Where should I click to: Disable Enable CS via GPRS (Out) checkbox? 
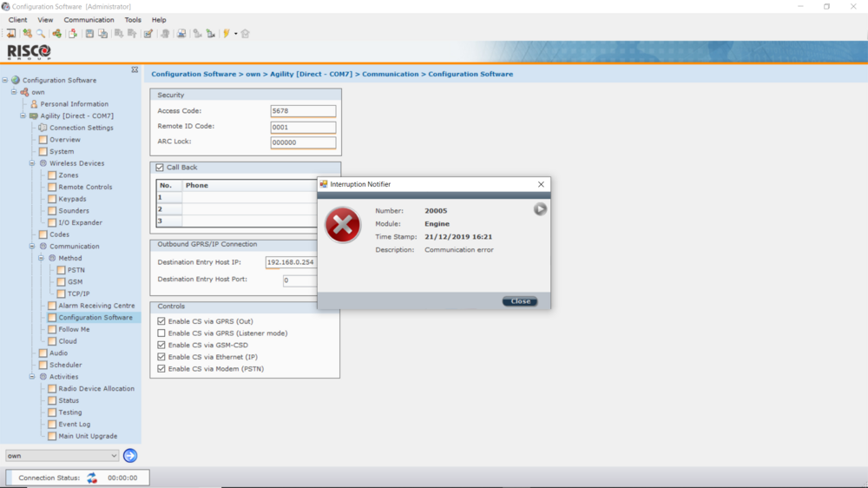[161, 321]
